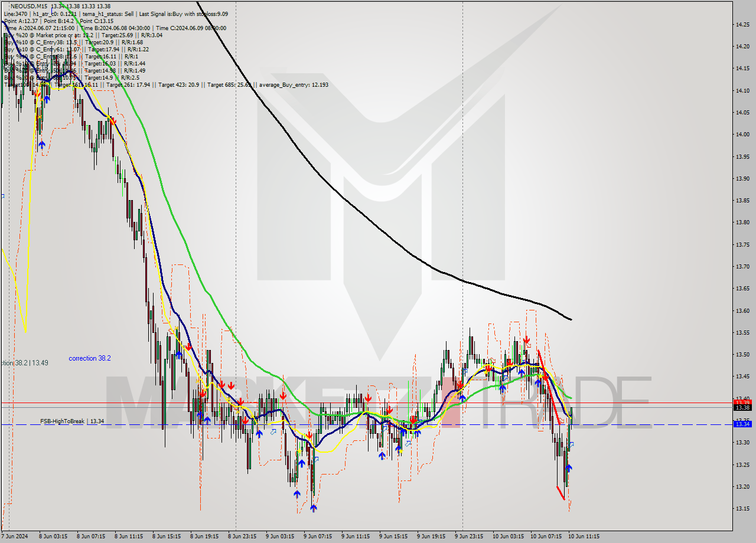Click the '9 Jun 07:15' time label
This screenshot has height=543, width=756.
tap(318, 537)
